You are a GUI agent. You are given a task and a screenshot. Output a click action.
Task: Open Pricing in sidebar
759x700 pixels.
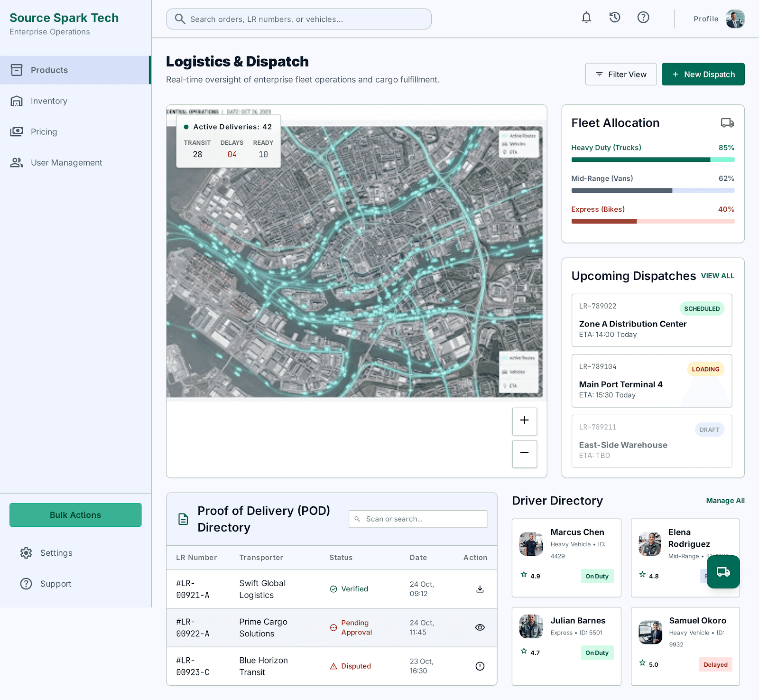(x=75, y=132)
